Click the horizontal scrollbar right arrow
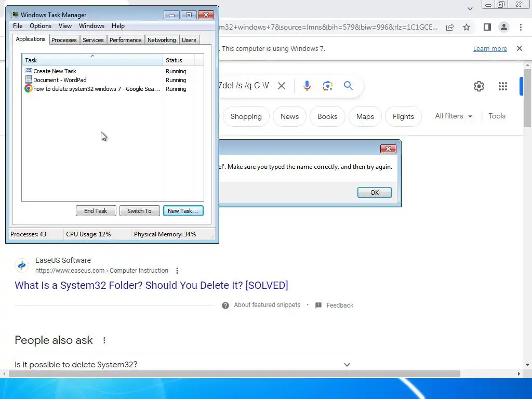 tap(518, 374)
